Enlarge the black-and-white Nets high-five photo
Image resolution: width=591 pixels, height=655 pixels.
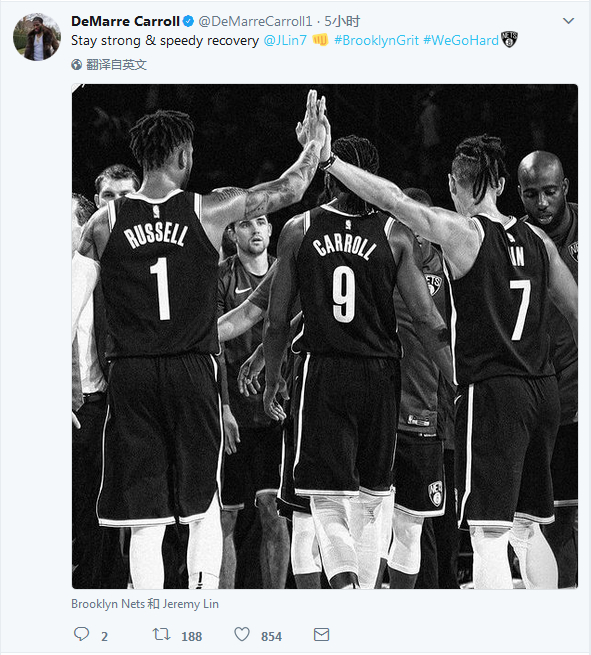click(325, 336)
